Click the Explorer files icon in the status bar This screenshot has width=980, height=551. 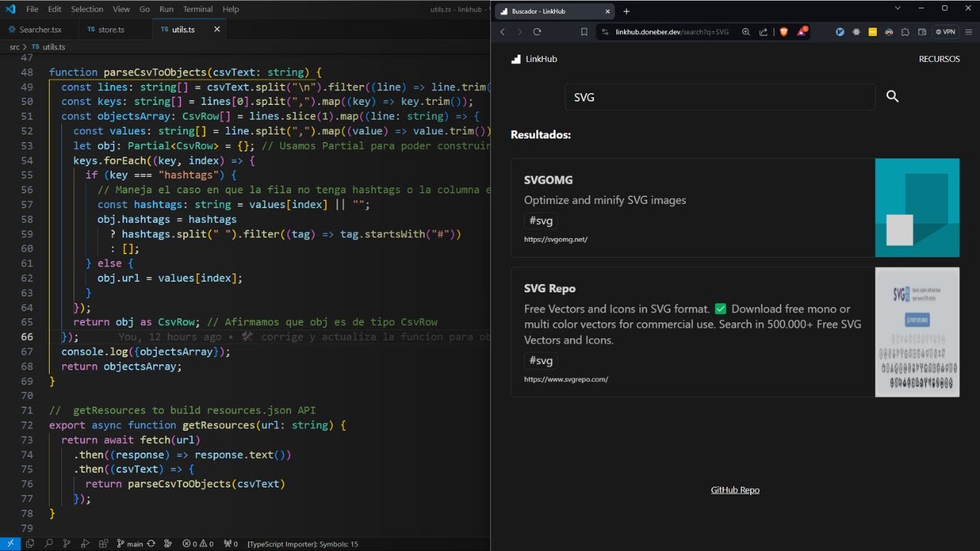(x=30, y=543)
